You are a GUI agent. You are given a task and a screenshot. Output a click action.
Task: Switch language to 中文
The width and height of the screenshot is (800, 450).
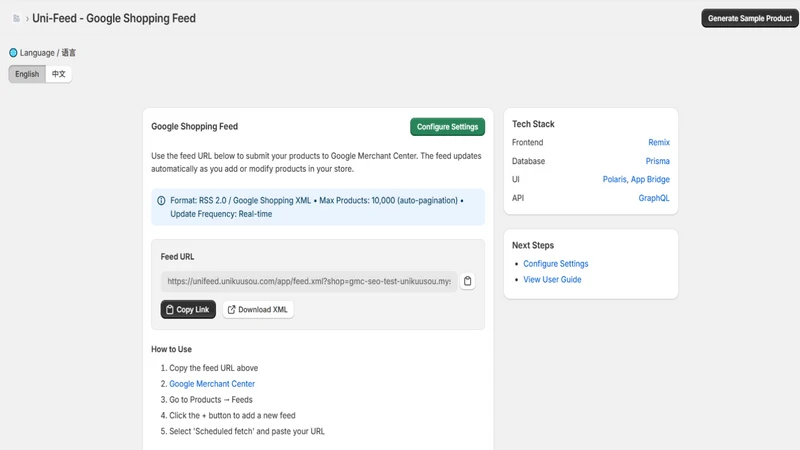click(59, 74)
